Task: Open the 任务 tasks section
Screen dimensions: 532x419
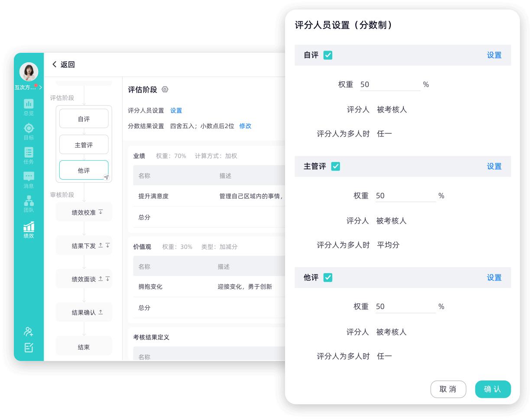Action: point(29,155)
